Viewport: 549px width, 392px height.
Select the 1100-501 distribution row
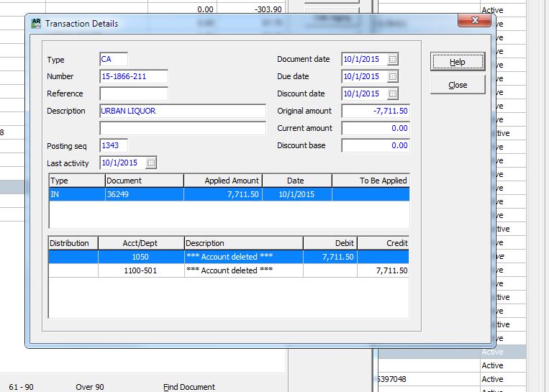[229, 270]
